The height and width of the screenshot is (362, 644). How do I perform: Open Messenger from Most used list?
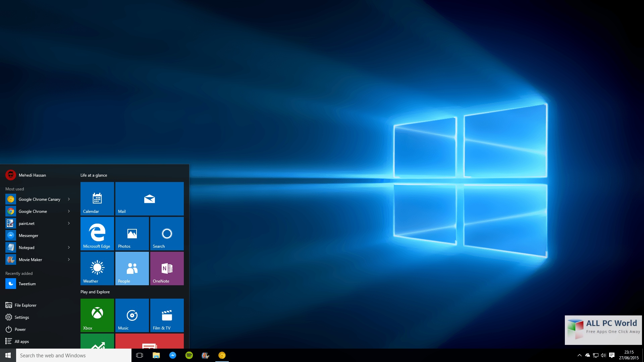(x=39, y=235)
